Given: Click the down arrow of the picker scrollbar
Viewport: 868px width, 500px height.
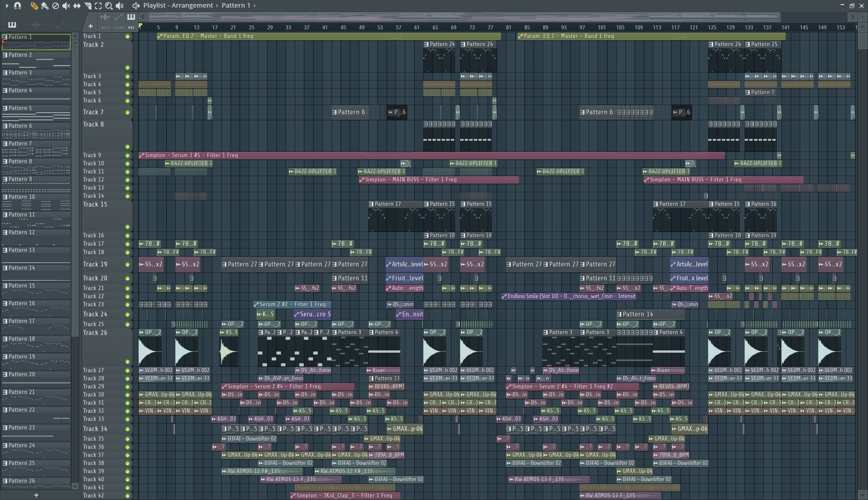Looking at the screenshot, I should [75, 486].
